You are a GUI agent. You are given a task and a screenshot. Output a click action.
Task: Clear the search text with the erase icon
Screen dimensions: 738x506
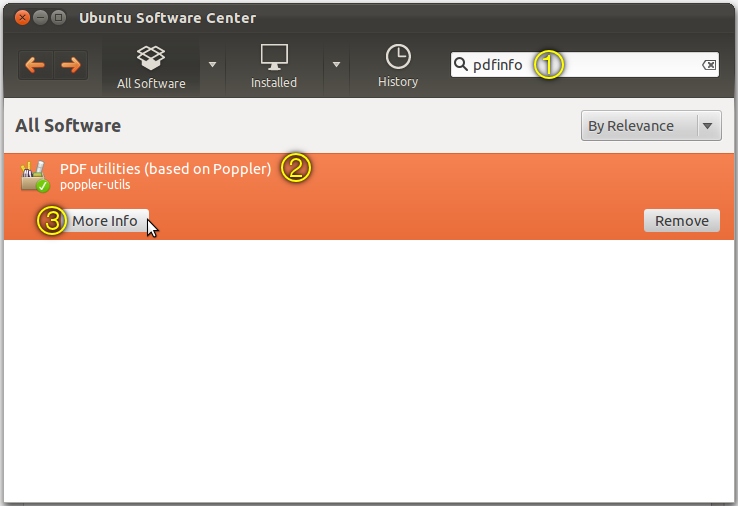coord(709,65)
